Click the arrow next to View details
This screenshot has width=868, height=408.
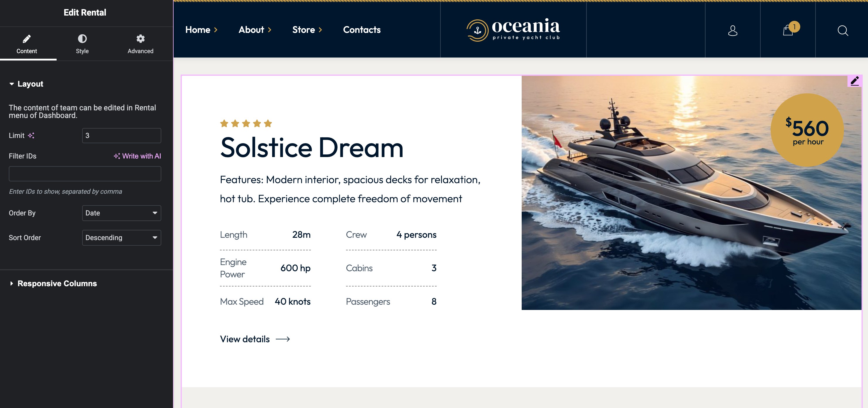[x=283, y=339]
